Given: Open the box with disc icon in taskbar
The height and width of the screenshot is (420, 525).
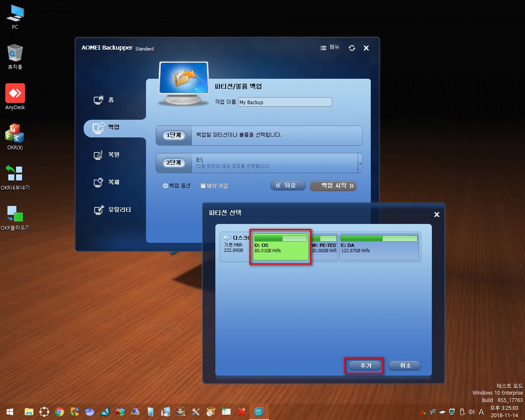Looking at the screenshot, I should click(211, 412).
